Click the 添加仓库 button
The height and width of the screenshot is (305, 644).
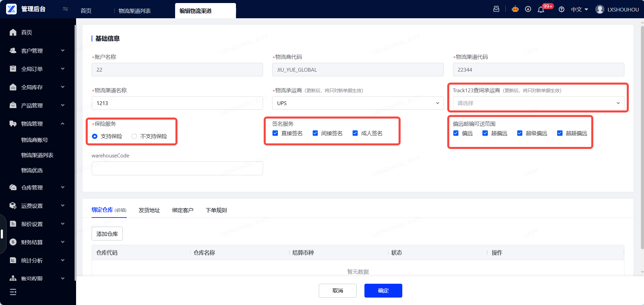107,234
